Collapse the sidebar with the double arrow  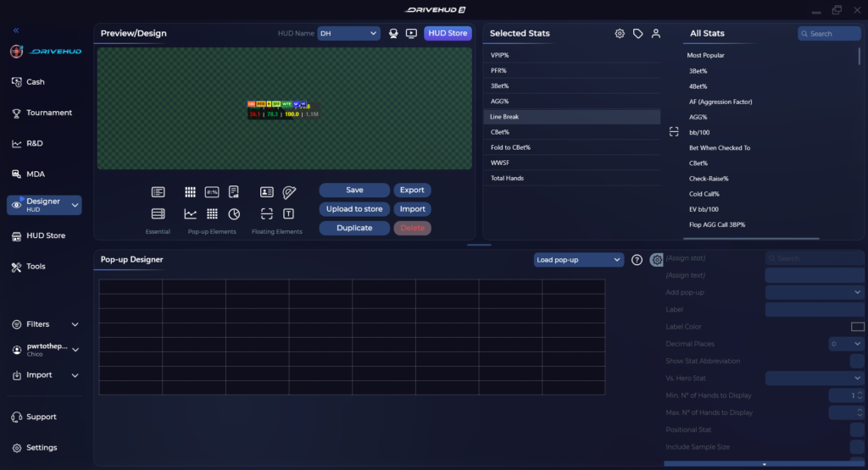point(16,30)
